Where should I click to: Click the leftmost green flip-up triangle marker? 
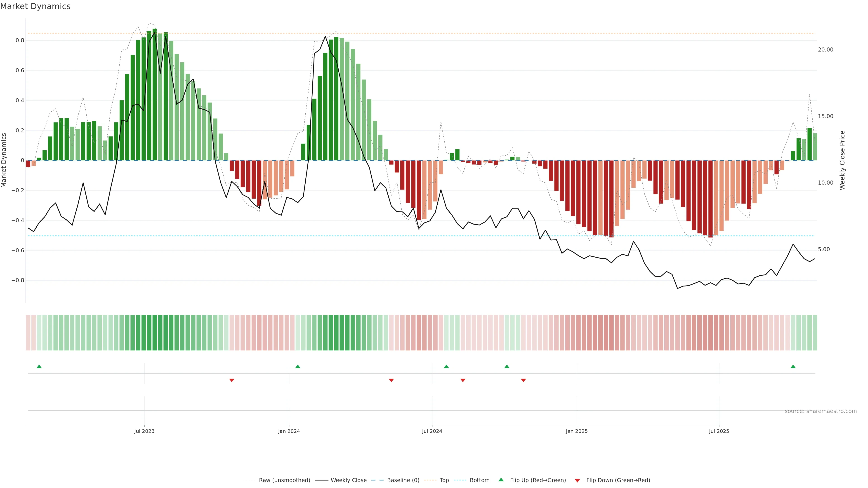[39, 366]
